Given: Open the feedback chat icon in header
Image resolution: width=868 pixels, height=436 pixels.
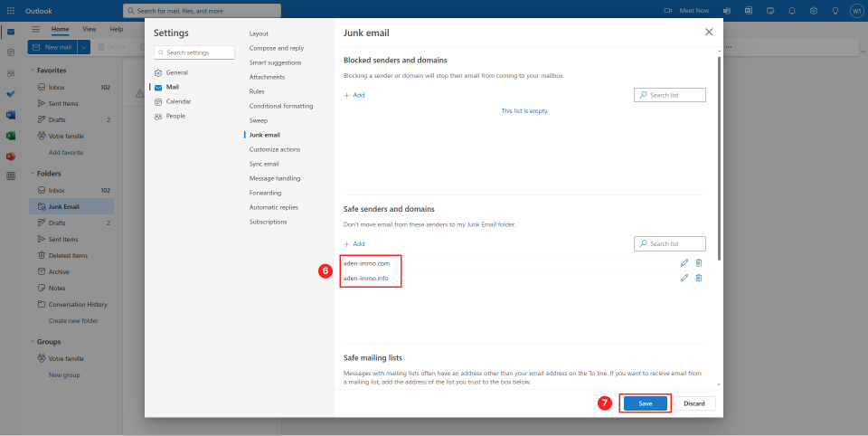Looking at the screenshot, I should pyautogui.click(x=770, y=11).
